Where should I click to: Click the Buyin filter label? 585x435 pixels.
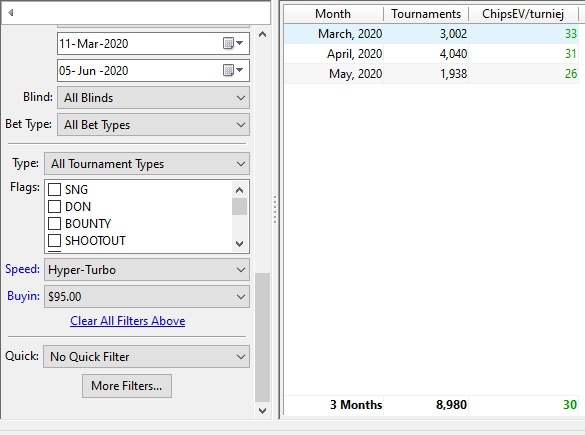(x=23, y=296)
